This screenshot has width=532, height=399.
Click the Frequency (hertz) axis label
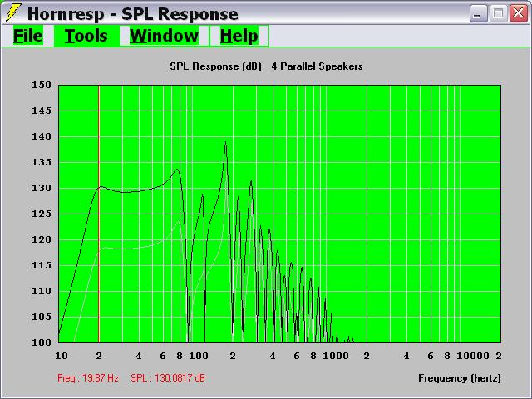point(460,378)
